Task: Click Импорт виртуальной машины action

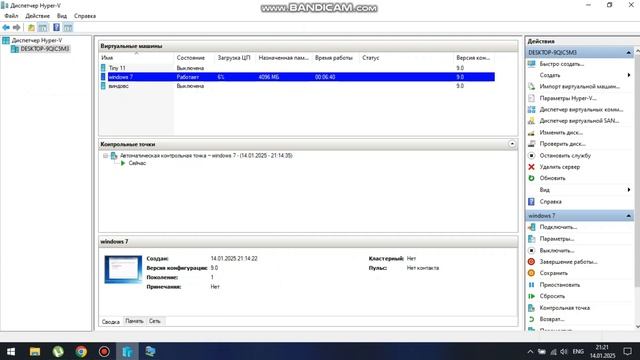Action: (579, 87)
